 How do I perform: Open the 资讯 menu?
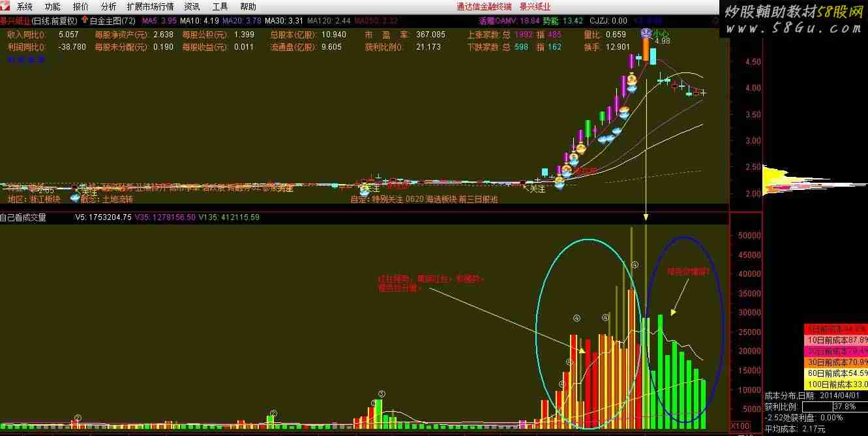[192, 7]
